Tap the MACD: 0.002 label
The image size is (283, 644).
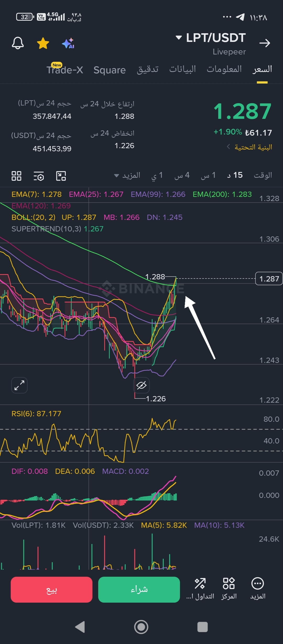[x=126, y=471]
